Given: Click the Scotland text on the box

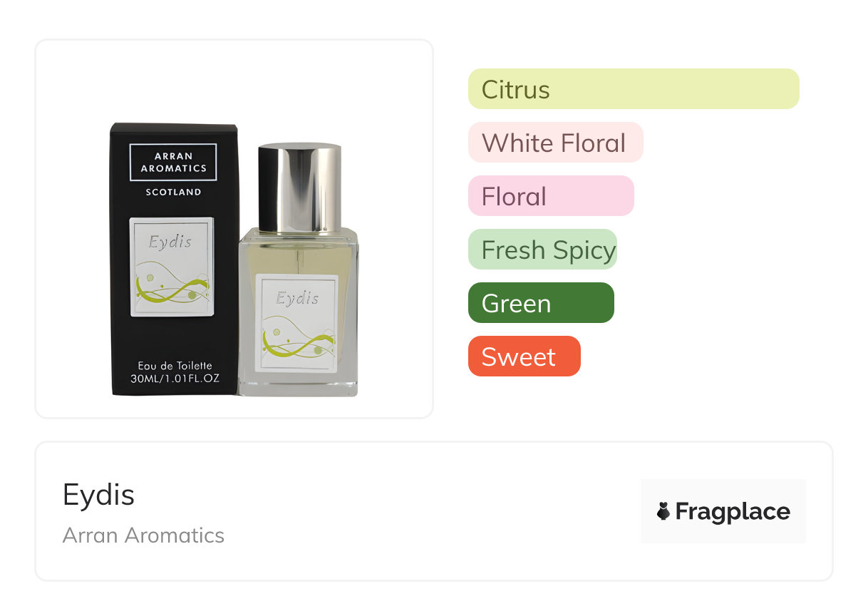Looking at the screenshot, I should pyautogui.click(x=173, y=192).
